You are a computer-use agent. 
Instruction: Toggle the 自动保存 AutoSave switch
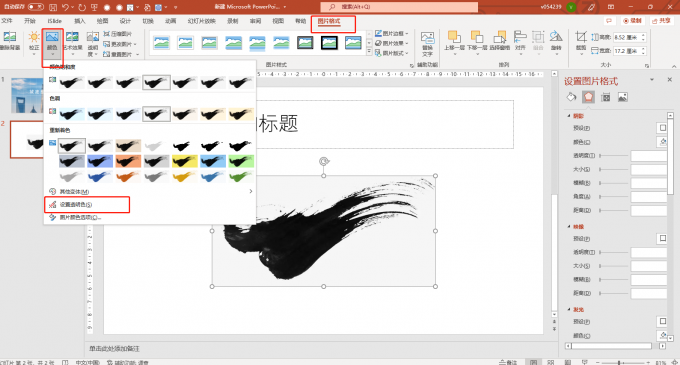tap(36, 7)
